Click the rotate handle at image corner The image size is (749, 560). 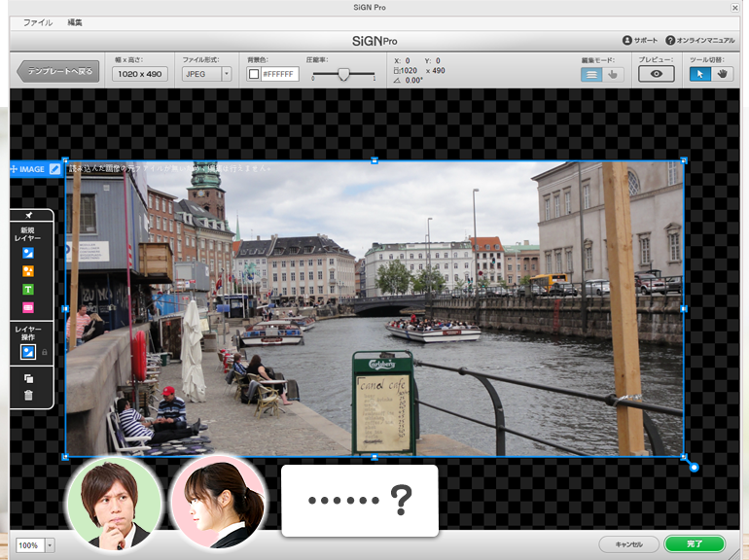695,468
